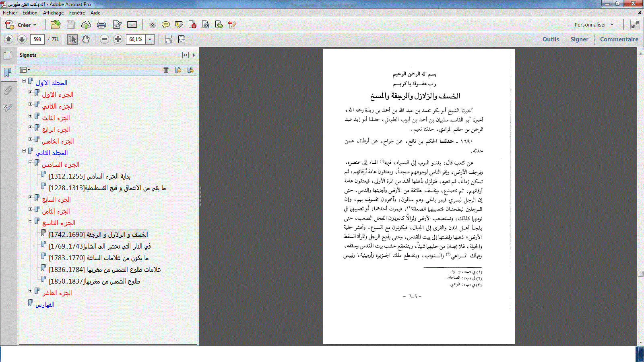Image resolution: width=644 pixels, height=362 pixels.
Task: Select the Hand pan tool
Action: pyautogui.click(x=85, y=39)
